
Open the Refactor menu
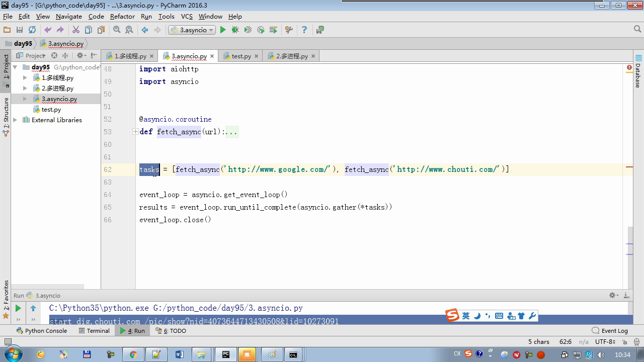point(122,17)
